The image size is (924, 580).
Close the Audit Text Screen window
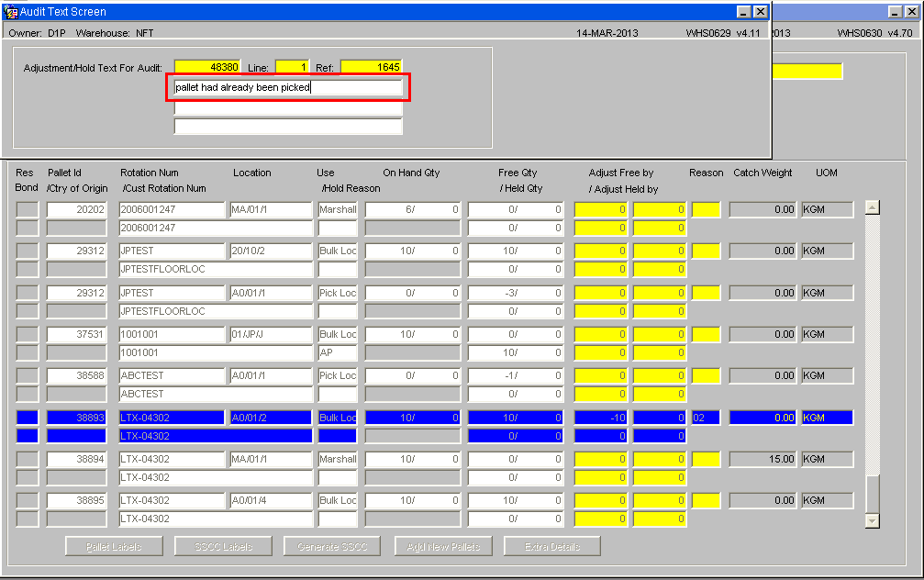pos(761,11)
